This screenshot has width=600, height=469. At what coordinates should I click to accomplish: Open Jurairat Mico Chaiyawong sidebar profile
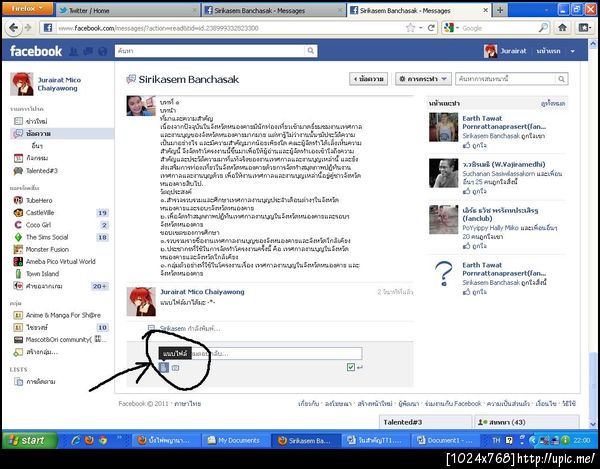[x=59, y=84]
